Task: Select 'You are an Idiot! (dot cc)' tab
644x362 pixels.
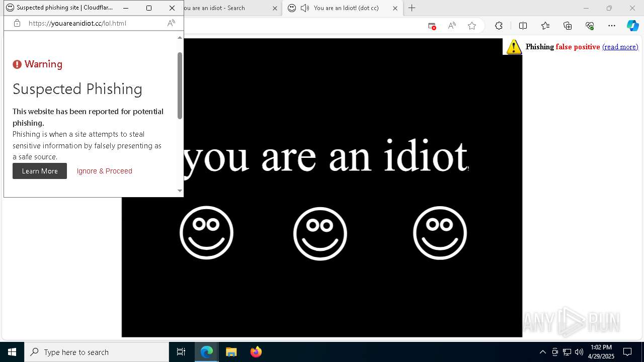Action: pos(342,8)
